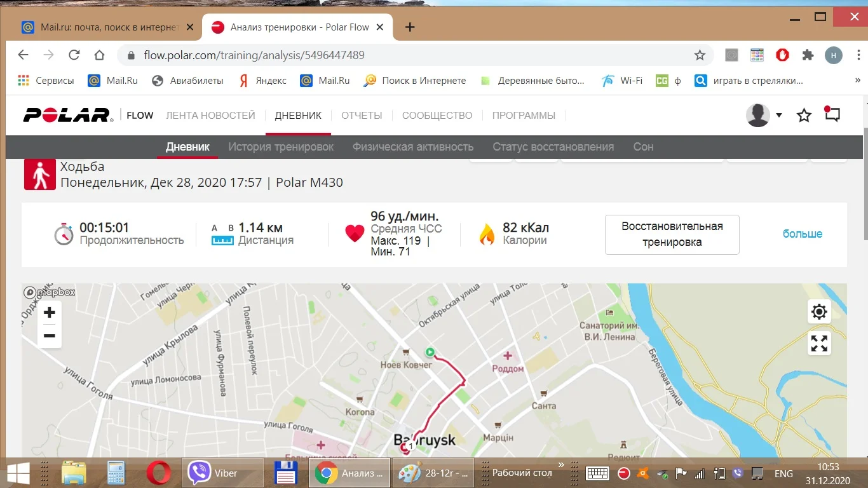Go back to the previous page
The image size is (868, 488).
click(24, 55)
